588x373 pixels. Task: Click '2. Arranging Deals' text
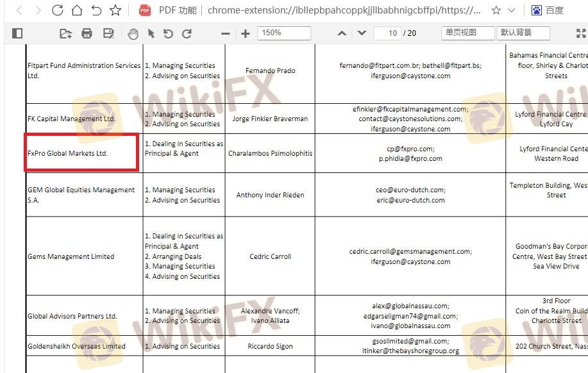tap(173, 256)
